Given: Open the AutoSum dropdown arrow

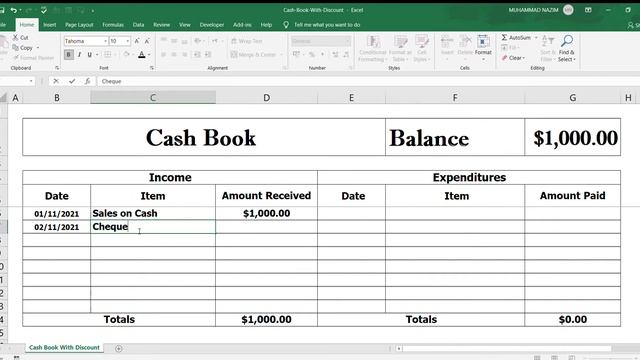Looking at the screenshot, I should pos(536,38).
